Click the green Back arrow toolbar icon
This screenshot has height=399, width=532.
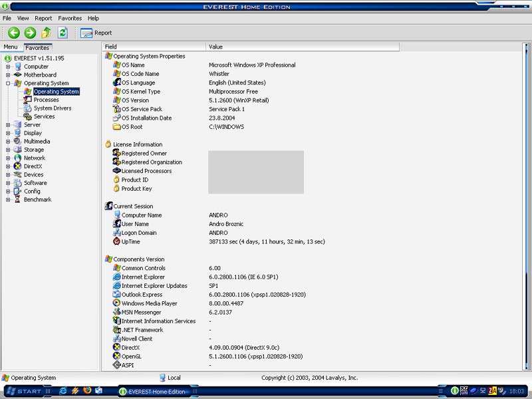(x=13, y=33)
